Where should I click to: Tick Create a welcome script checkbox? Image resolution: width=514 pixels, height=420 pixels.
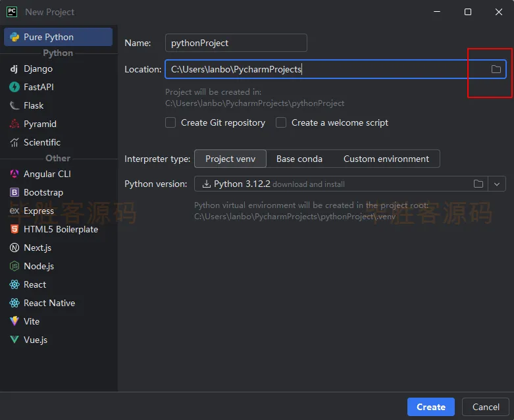pyautogui.click(x=281, y=122)
